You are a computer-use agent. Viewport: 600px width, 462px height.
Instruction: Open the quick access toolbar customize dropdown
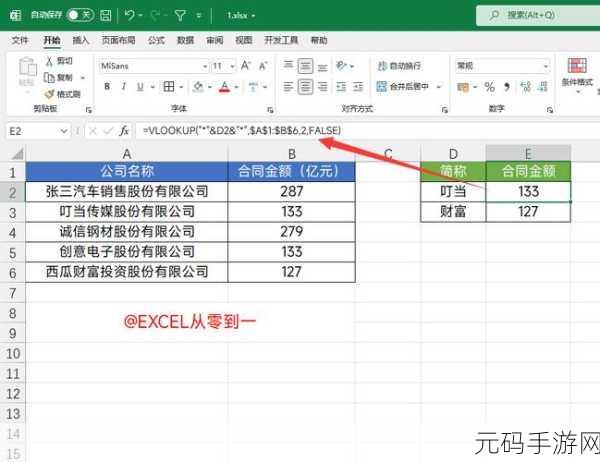[199, 16]
